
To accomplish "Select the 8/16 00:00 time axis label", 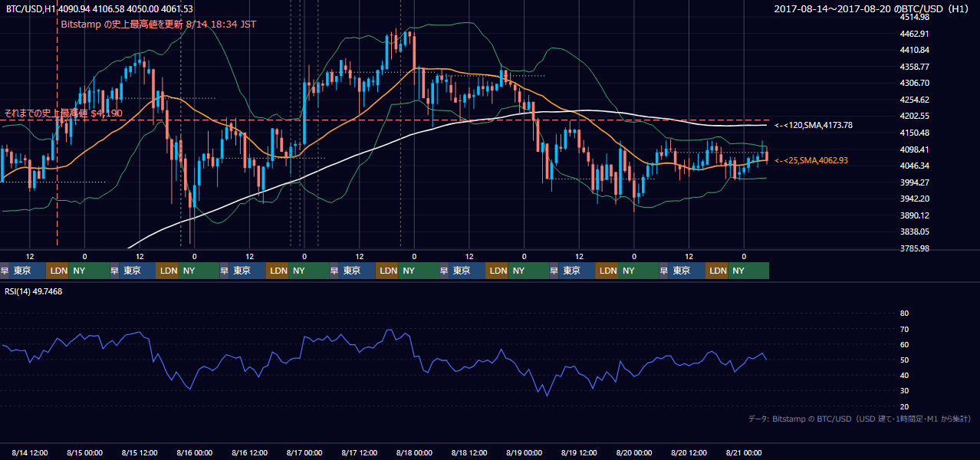I will [x=195, y=453].
